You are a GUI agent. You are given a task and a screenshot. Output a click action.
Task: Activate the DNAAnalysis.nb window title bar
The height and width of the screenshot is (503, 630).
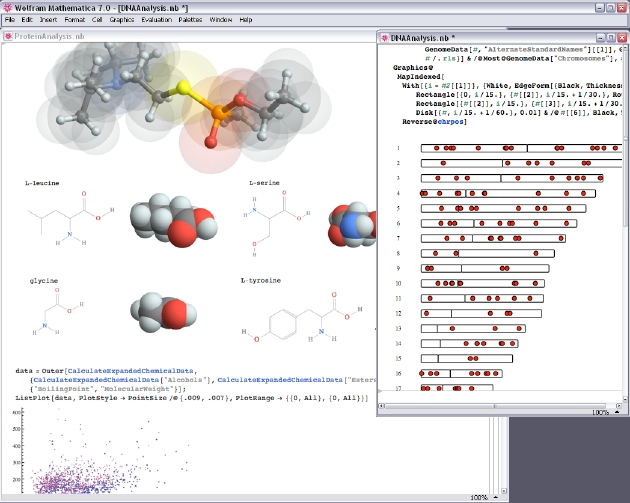tap(502, 38)
